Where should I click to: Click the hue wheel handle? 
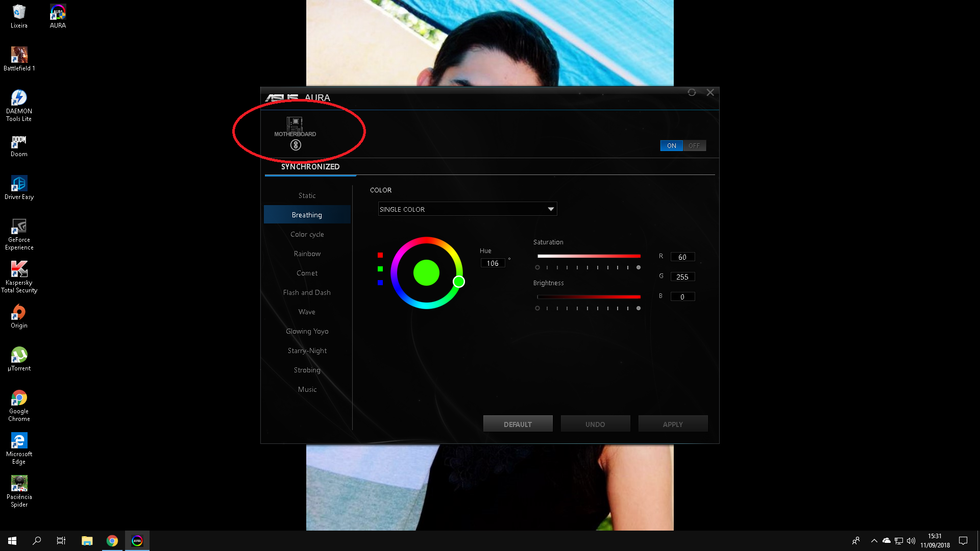(459, 282)
